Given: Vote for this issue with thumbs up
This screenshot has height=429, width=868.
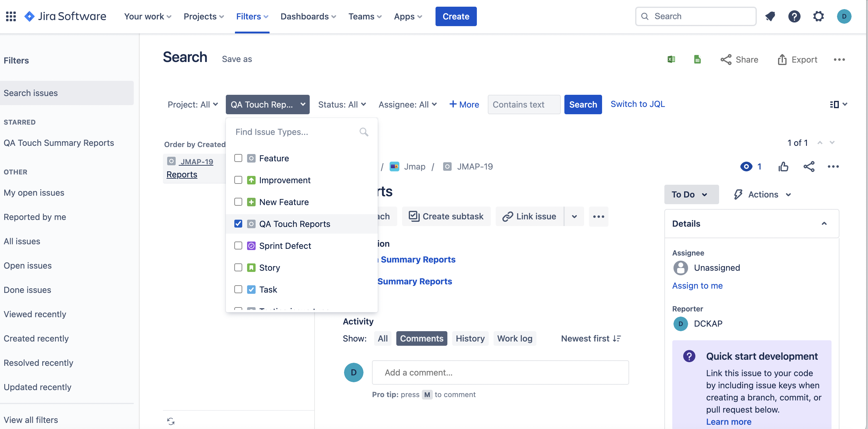Looking at the screenshot, I should [784, 166].
